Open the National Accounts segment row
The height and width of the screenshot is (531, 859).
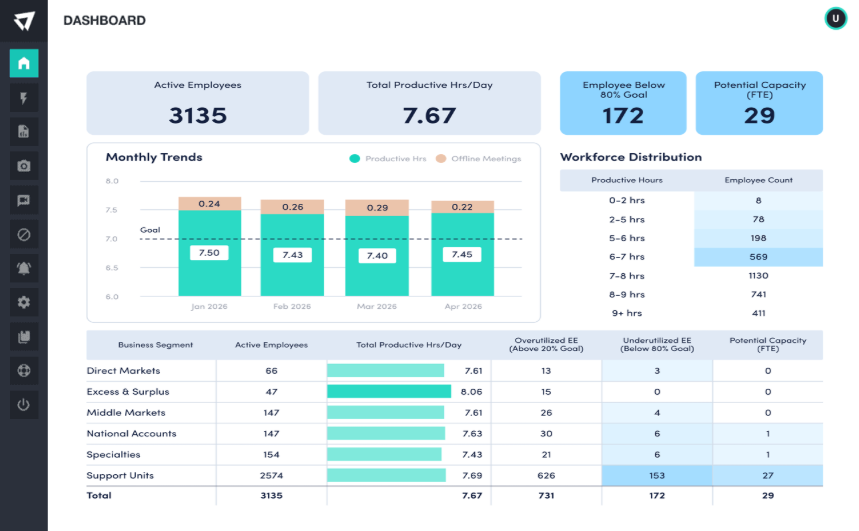(455, 433)
